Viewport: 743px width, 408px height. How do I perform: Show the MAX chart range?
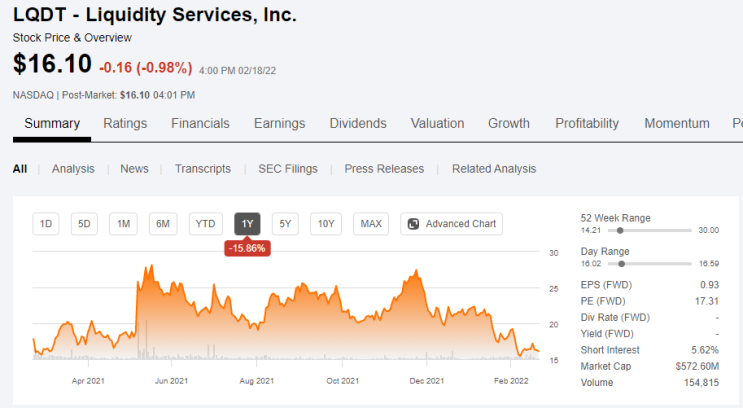tap(371, 224)
